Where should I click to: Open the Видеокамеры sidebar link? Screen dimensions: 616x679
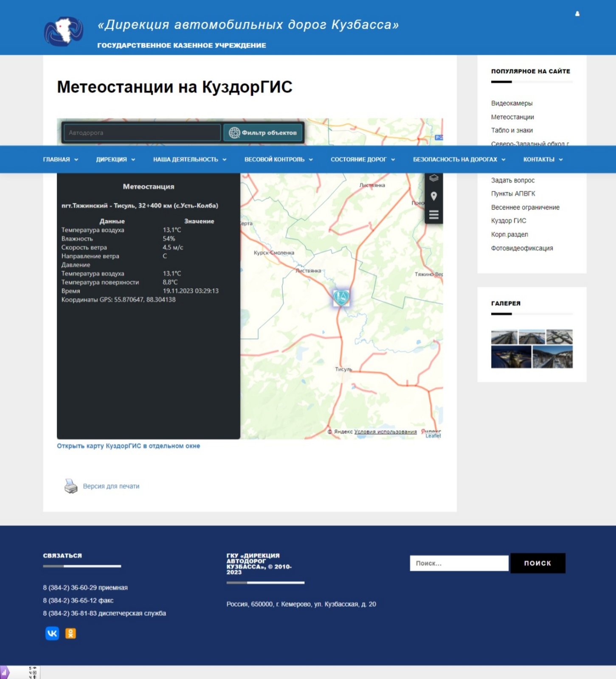point(512,103)
